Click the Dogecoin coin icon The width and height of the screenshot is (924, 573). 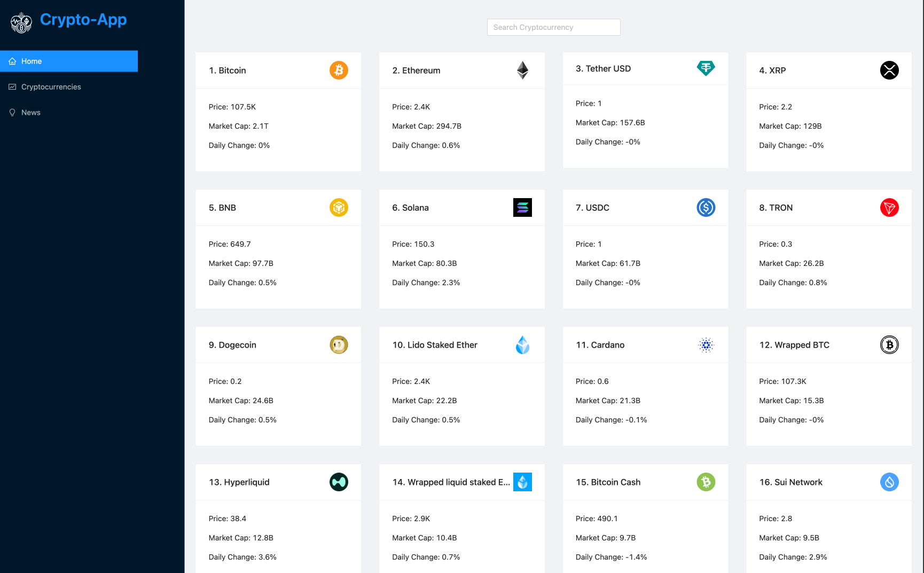(339, 345)
